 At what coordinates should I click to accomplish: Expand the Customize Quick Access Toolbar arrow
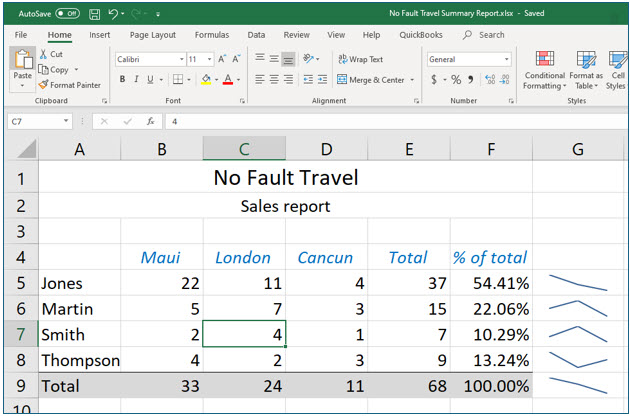coord(158,14)
